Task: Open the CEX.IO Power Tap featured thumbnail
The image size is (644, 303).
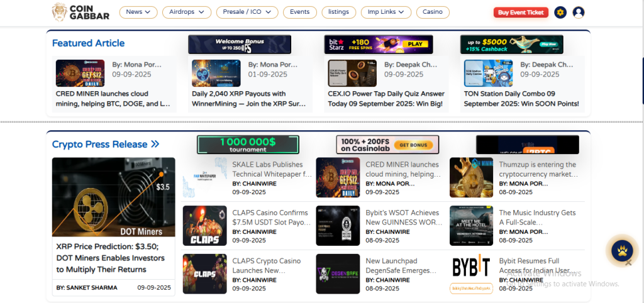Action: [x=352, y=74]
